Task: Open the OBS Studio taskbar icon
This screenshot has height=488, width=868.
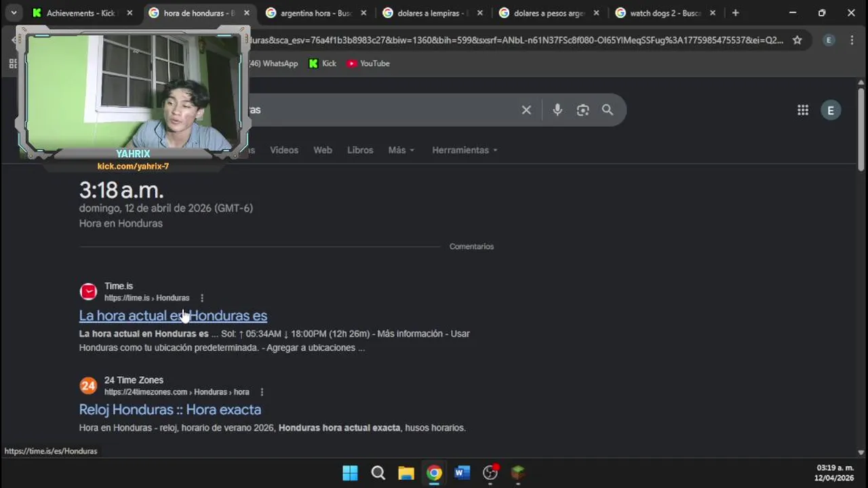Action: tap(490, 472)
